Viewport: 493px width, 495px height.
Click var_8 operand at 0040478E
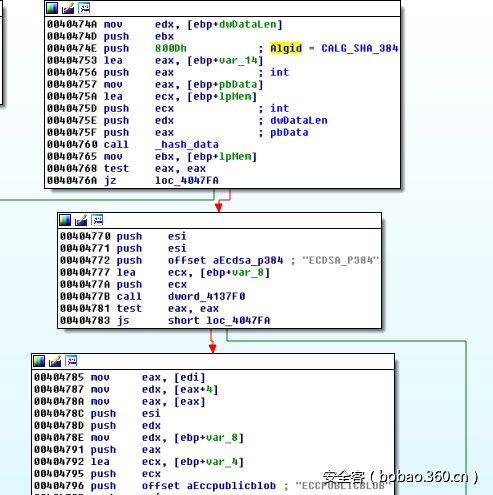pyautogui.click(x=222, y=437)
